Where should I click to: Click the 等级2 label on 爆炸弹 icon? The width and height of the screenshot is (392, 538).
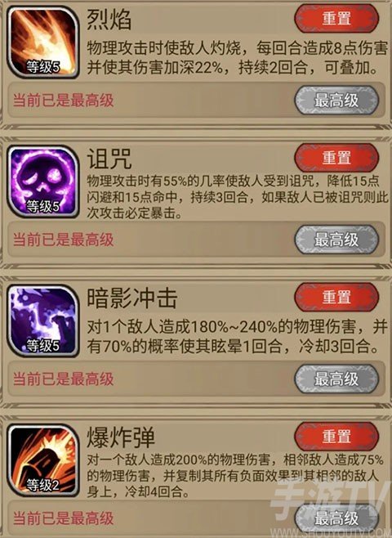click(43, 485)
